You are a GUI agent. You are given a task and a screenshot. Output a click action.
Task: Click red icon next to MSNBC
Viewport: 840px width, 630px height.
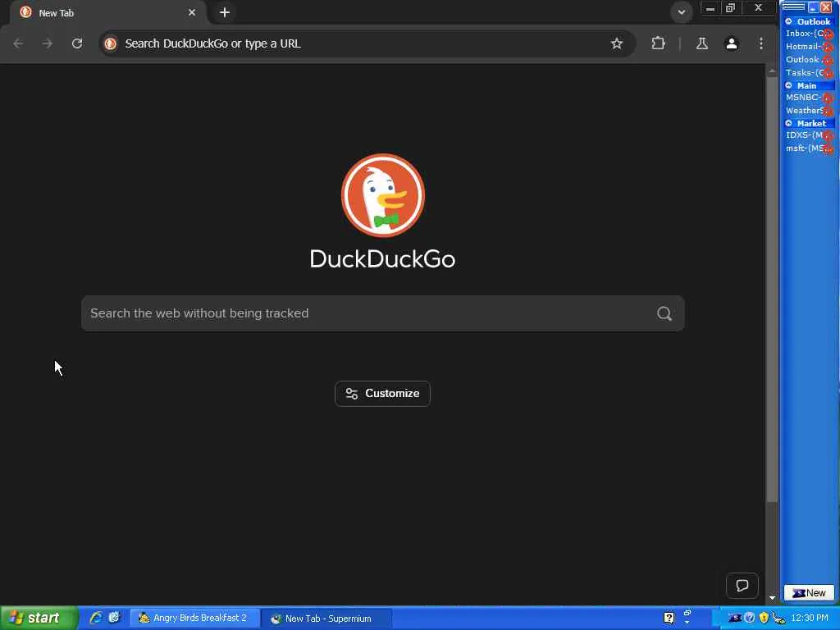click(829, 98)
